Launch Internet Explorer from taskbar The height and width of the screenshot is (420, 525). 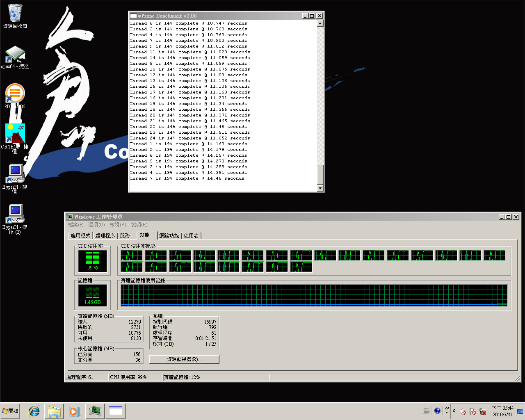(34, 411)
